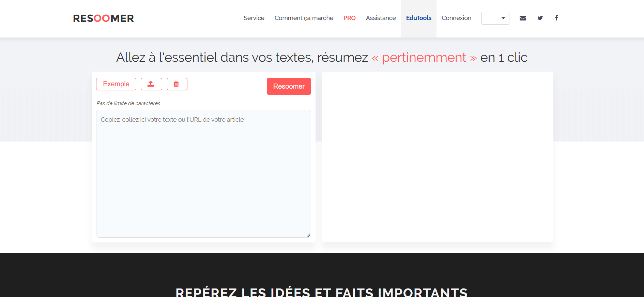Open the Twitter icon link
The image size is (644, 297).
(540, 18)
